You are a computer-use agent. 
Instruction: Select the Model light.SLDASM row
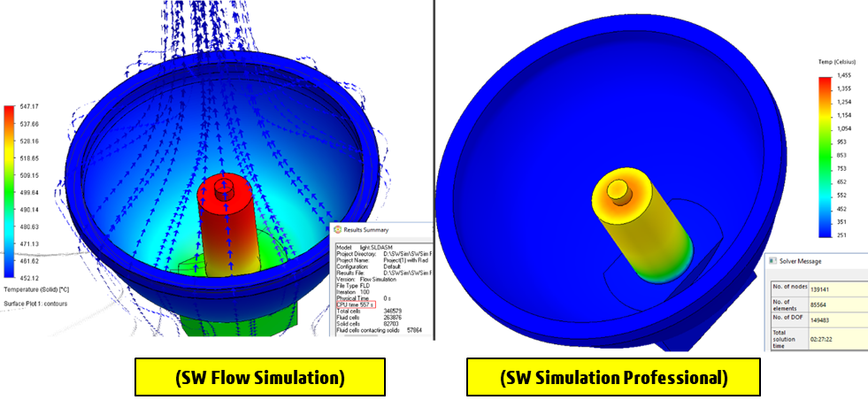365,248
